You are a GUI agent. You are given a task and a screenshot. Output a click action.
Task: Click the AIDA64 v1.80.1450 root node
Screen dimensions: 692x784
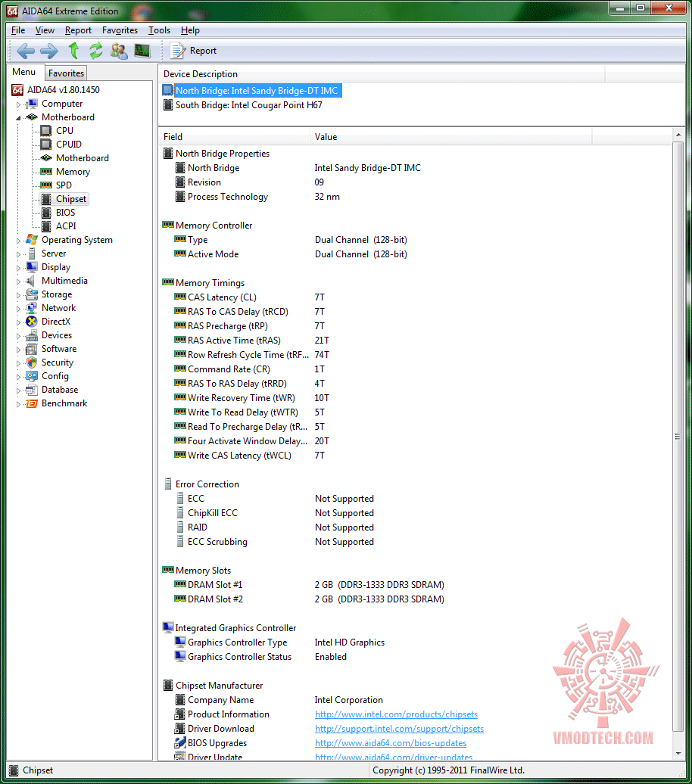(x=63, y=90)
